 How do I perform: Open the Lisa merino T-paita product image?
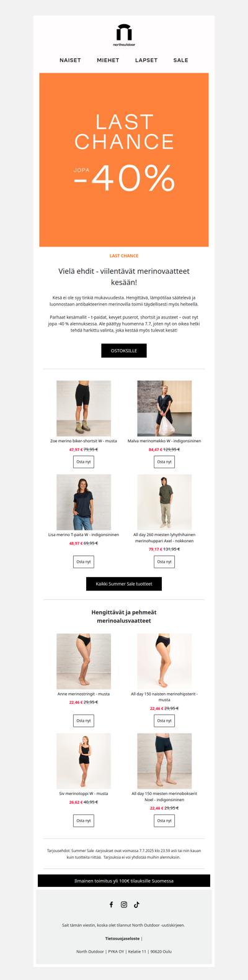click(x=84, y=502)
